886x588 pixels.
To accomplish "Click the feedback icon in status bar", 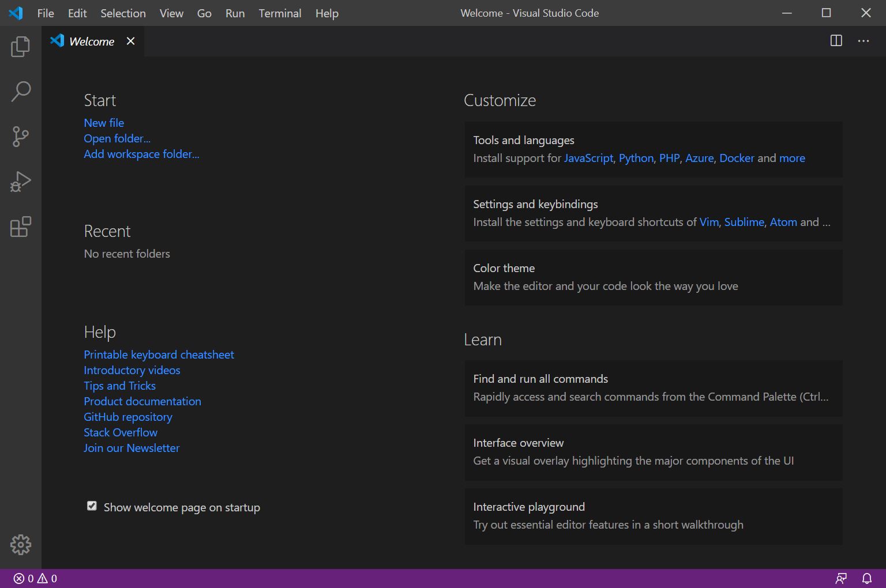I will 841,578.
